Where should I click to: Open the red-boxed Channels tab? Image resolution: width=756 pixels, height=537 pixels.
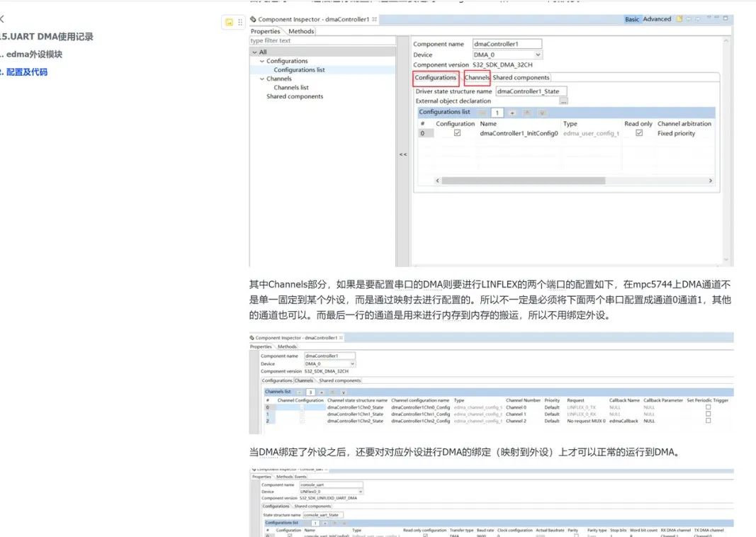point(477,78)
